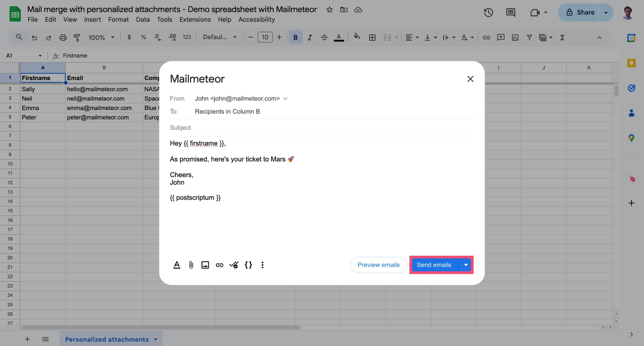This screenshot has height=346, width=644.
Task: Click insert link icon in Sheets toolbar
Action: [486, 37]
